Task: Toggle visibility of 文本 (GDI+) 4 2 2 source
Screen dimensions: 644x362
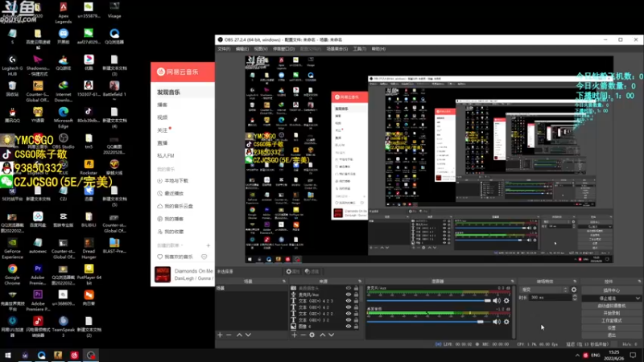Action: pos(349,314)
